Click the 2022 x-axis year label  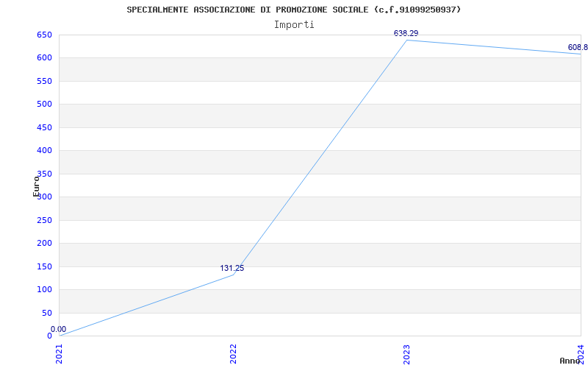click(233, 354)
